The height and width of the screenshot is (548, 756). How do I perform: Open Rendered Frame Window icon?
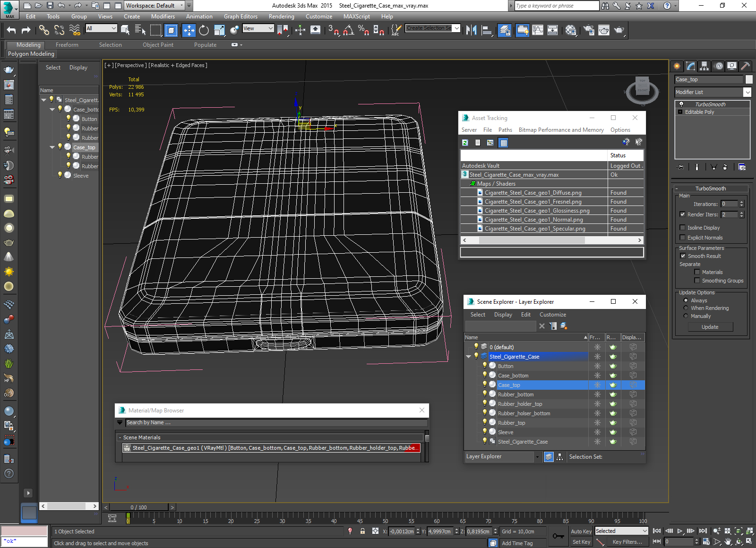point(604,30)
